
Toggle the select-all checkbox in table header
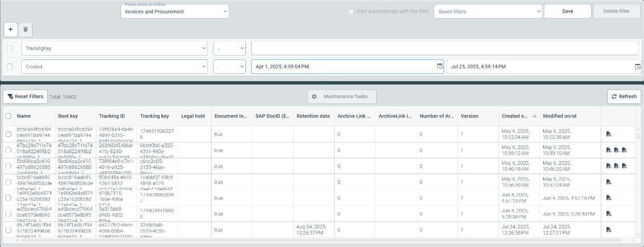click(8, 116)
